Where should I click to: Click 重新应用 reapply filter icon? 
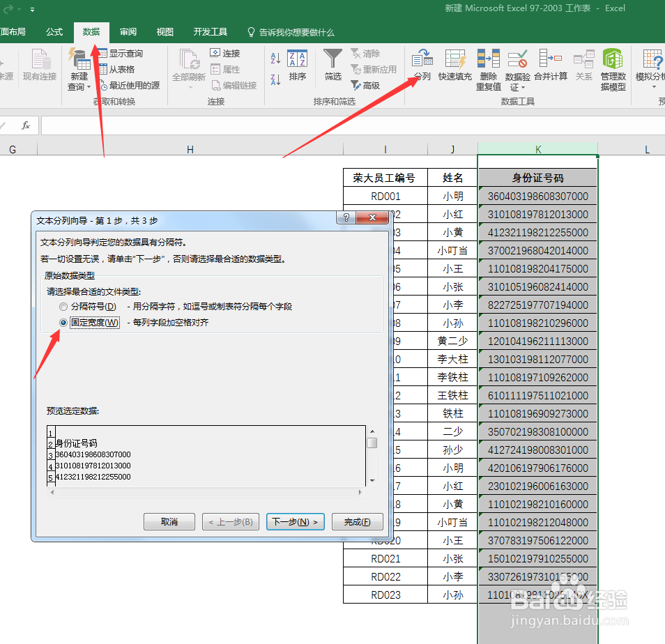coord(356,70)
